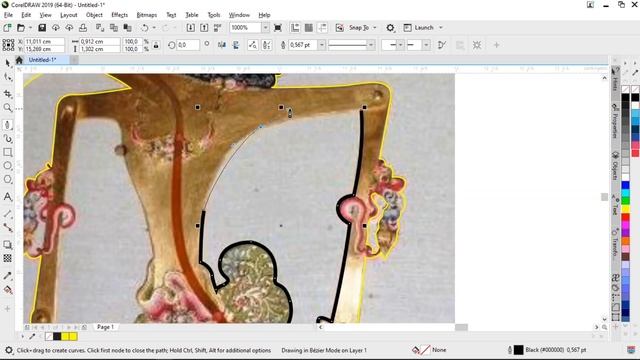The width and height of the screenshot is (640, 360).
Task: Open the Object menu
Action: pyautogui.click(x=94, y=15)
